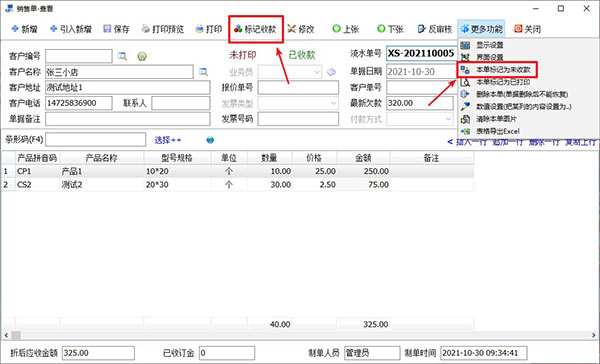600x364 pixels.
Task: Click the 引入新增 import-new toolbar button
Action: pos(71,29)
